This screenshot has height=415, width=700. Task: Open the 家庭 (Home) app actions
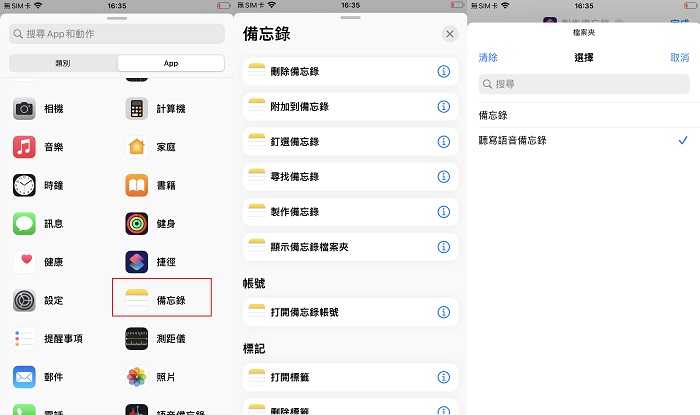pyautogui.click(x=151, y=147)
